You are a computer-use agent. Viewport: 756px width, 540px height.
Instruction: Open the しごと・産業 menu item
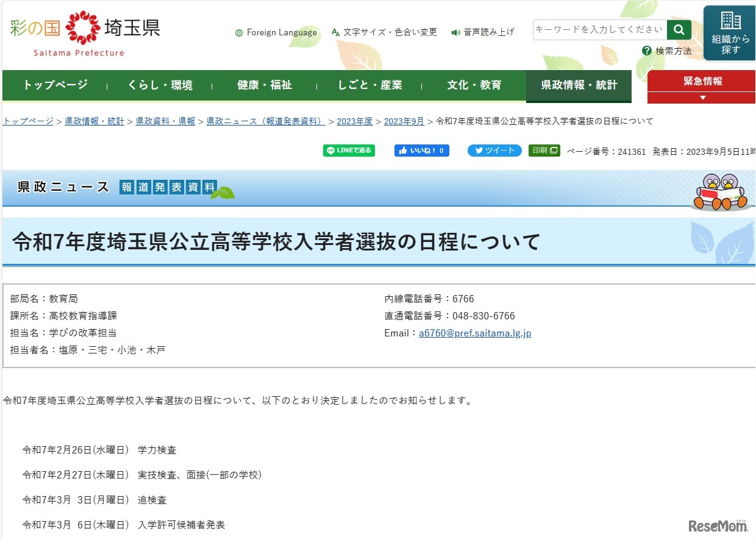coord(370,85)
